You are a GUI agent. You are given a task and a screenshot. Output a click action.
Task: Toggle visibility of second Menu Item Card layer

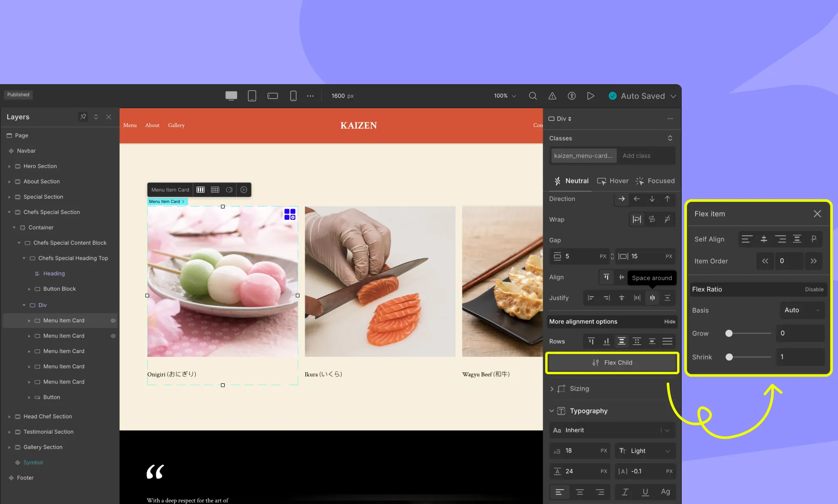113,336
